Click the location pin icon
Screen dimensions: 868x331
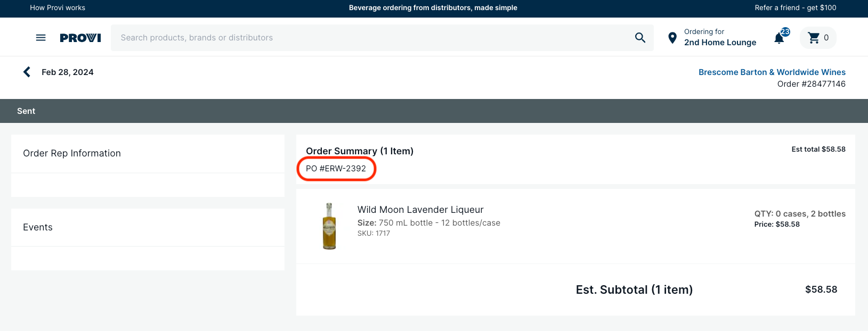tap(672, 37)
